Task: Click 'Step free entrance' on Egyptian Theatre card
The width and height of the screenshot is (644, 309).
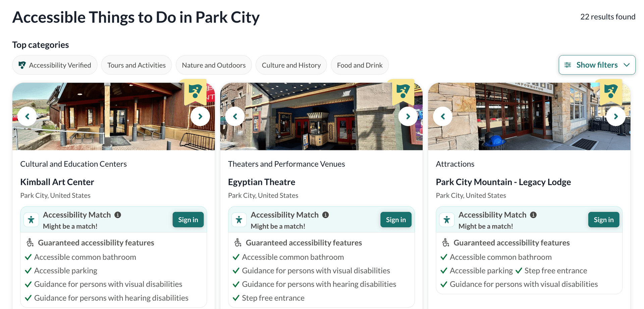Action: (x=273, y=298)
